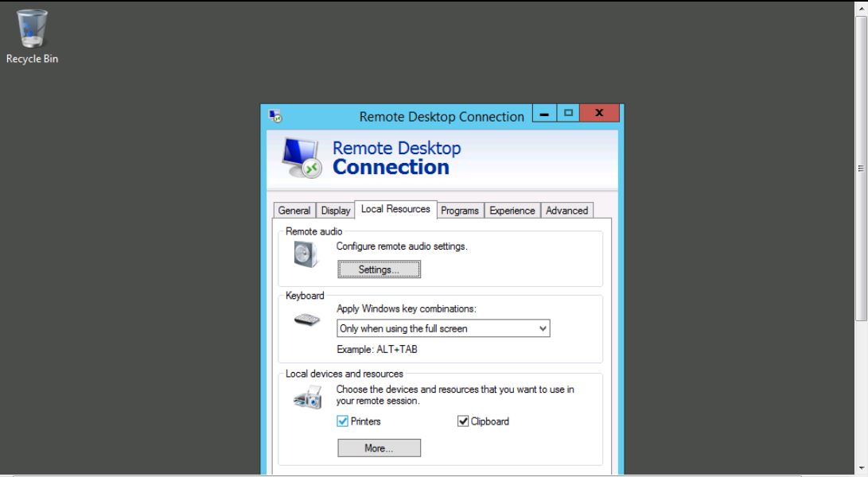Click the printer and devices icon
This screenshot has width=868, height=477.
308,397
